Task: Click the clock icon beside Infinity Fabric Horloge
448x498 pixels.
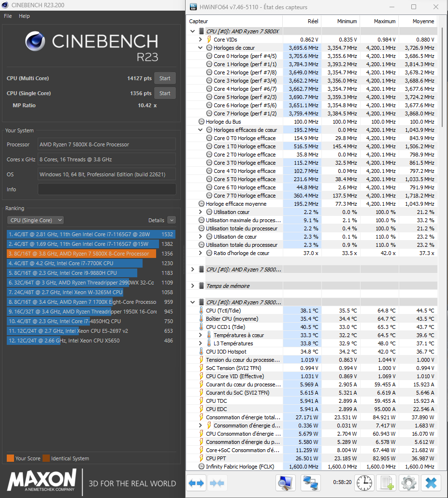Action: click(202, 467)
